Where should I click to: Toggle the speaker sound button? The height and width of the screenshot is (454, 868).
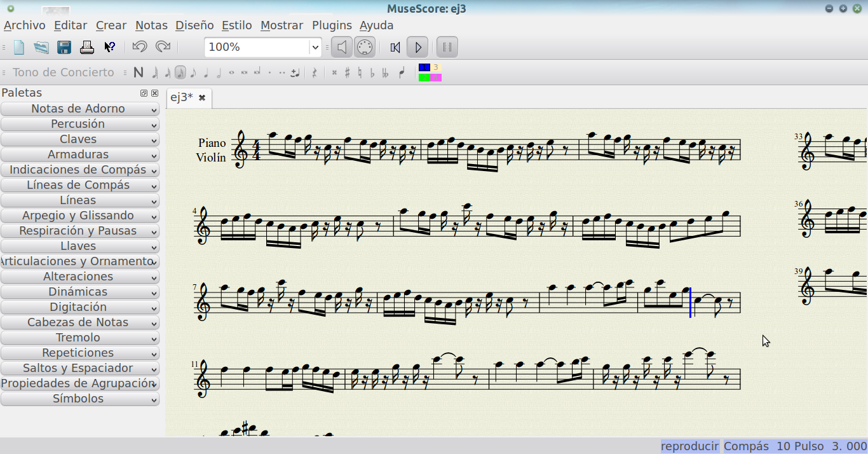[341, 47]
